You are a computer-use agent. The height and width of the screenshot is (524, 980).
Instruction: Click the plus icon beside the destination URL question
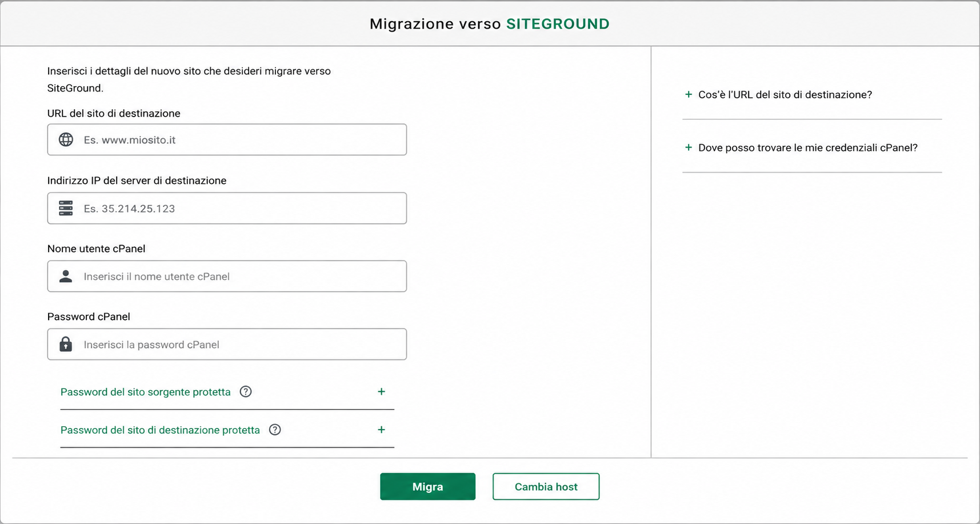click(689, 94)
